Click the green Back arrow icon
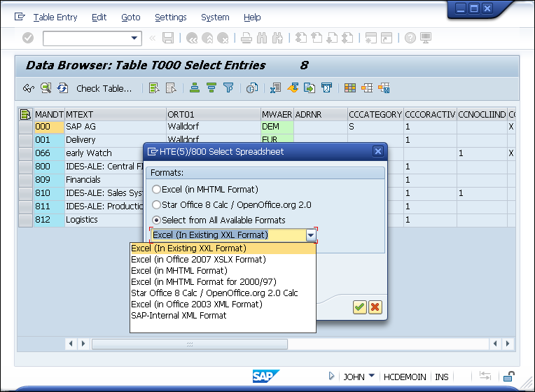Viewport: 535px width, 392px height. tap(192, 38)
